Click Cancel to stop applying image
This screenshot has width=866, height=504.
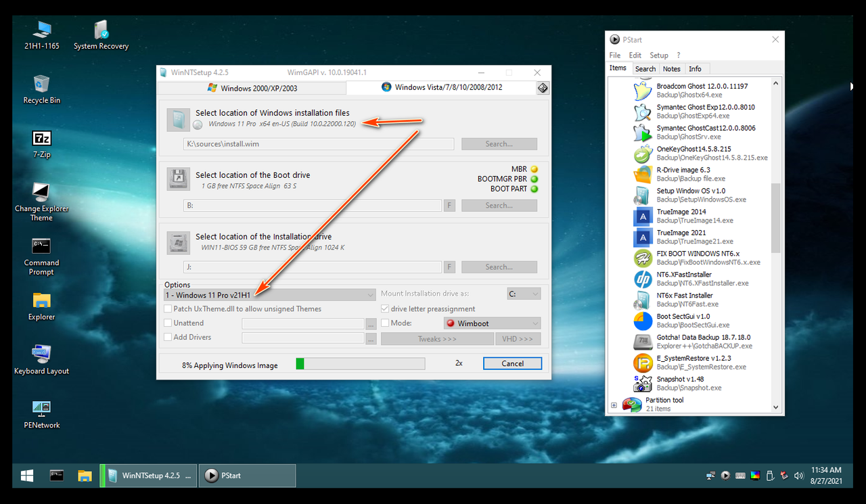click(x=512, y=363)
